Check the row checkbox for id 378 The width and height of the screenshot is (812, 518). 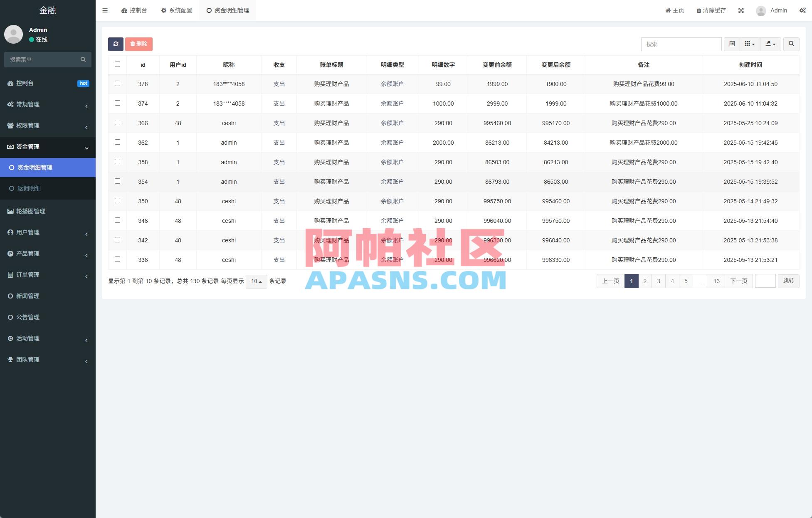(117, 83)
